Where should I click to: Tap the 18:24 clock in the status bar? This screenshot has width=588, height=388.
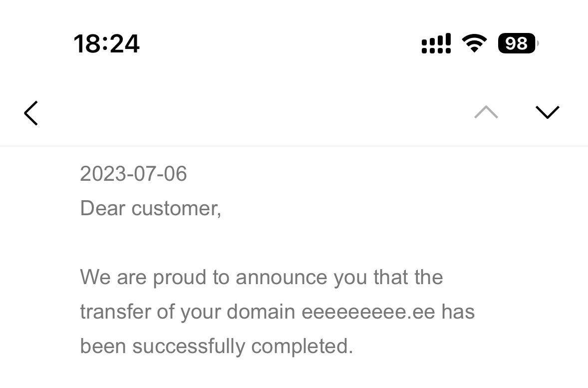click(x=107, y=43)
